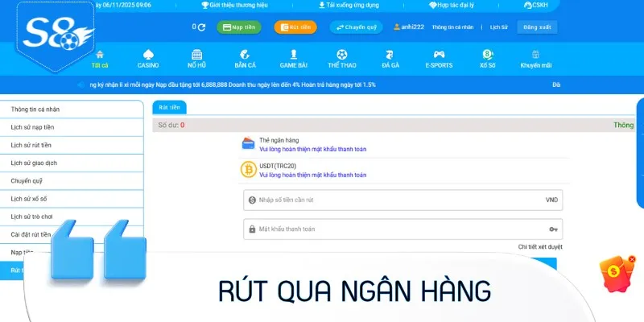Click payment password link under USDT(TRC20)
The height and width of the screenshot is (322, 644).
tap(312, 175)
